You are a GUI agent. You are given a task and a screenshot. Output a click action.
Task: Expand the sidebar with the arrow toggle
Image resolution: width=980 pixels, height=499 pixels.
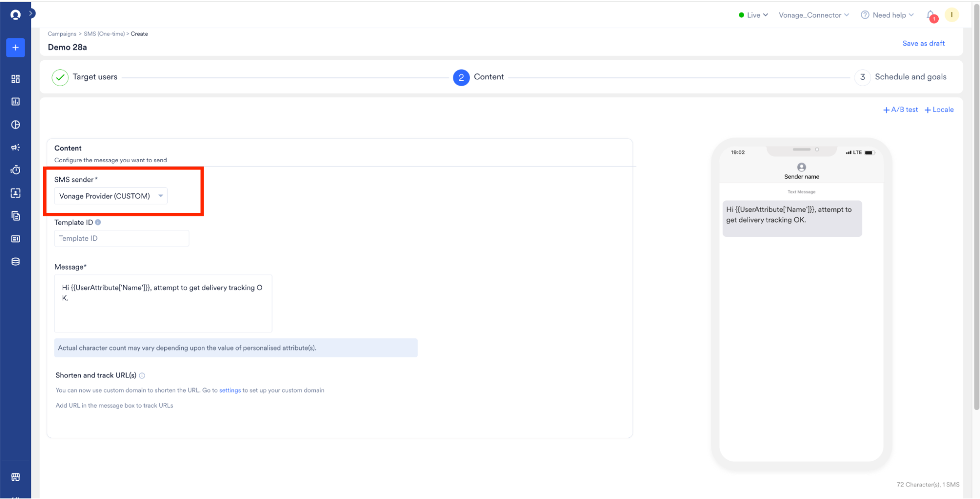(31, 13)
